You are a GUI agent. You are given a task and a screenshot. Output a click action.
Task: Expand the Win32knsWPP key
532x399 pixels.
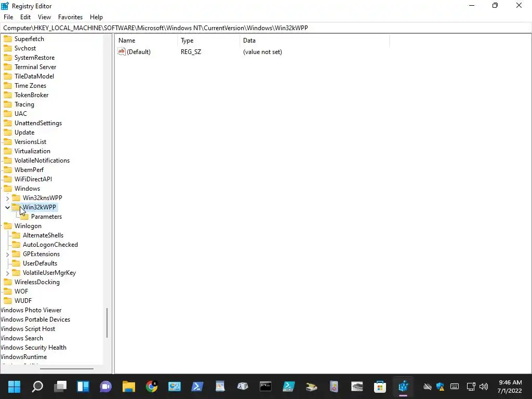coord(7,198)
